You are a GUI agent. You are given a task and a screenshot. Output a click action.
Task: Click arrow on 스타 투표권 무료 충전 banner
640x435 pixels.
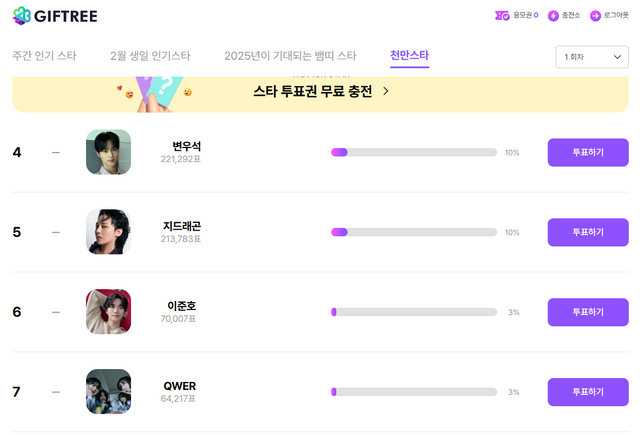tap(386, 91)
